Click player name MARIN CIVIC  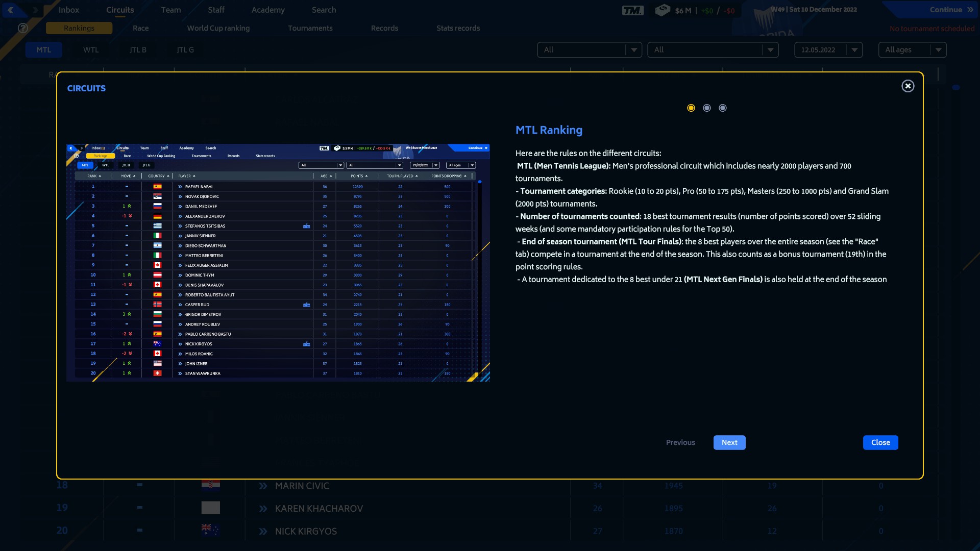tap(302, 486)
